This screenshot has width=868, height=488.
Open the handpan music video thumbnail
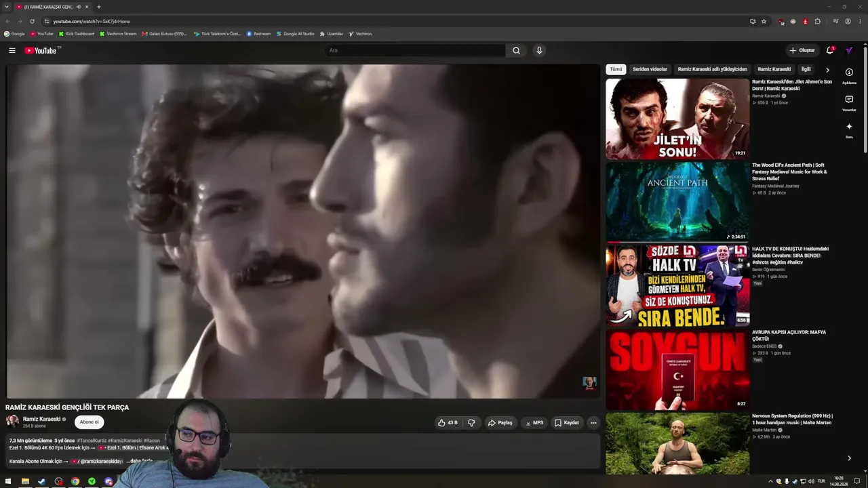click(x=677, y=444)
